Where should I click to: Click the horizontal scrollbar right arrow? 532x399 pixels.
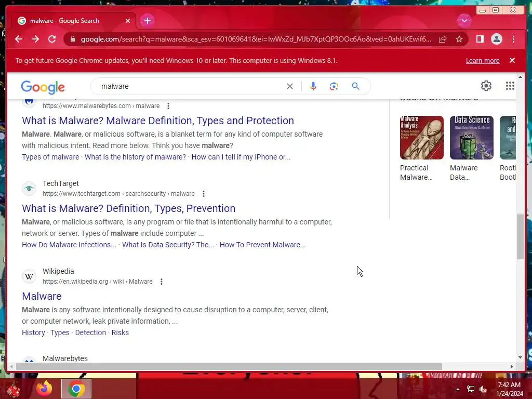512,366
